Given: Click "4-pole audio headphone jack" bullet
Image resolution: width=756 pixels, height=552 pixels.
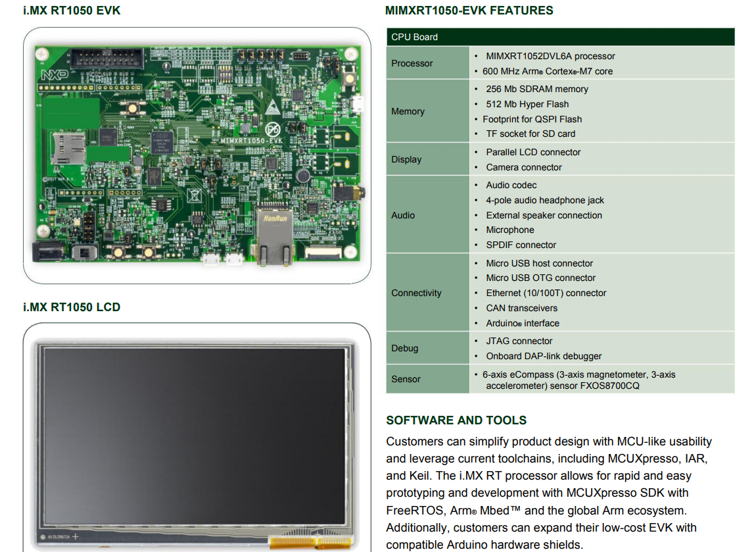Looking at the screenshot, I should (x=545, y=200).
